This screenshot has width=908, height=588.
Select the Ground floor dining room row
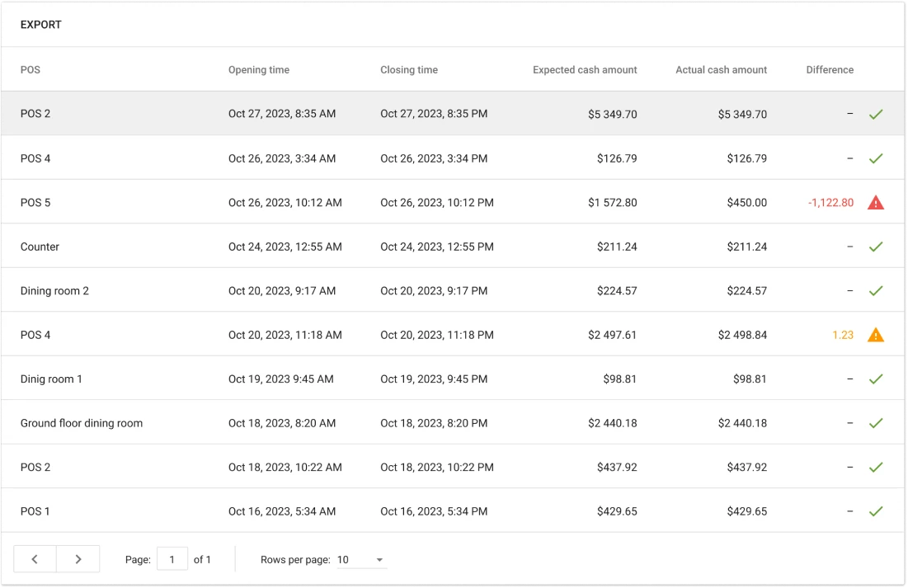point(82,423)
